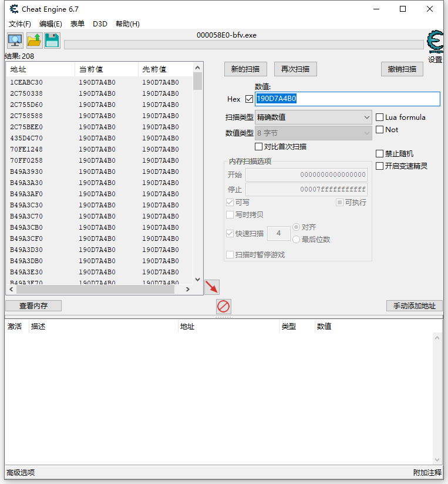Click the 新的扫描 button

(x=245, y=69)
